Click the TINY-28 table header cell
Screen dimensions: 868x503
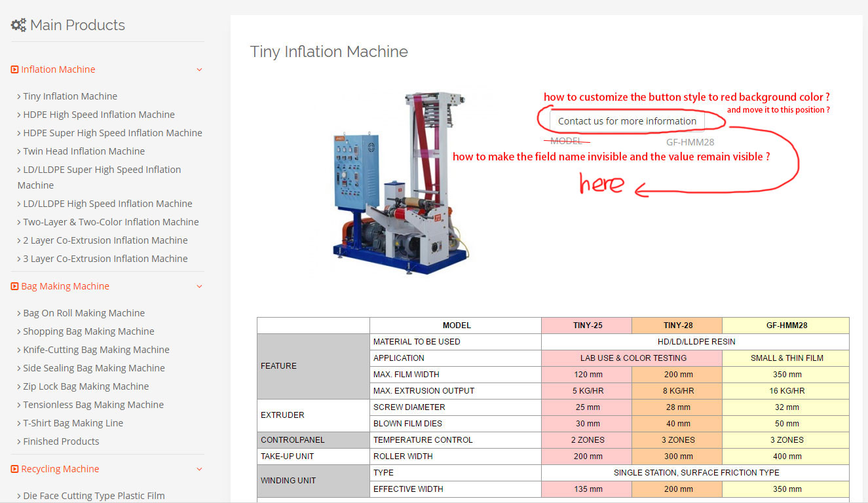tap(677, 326)
